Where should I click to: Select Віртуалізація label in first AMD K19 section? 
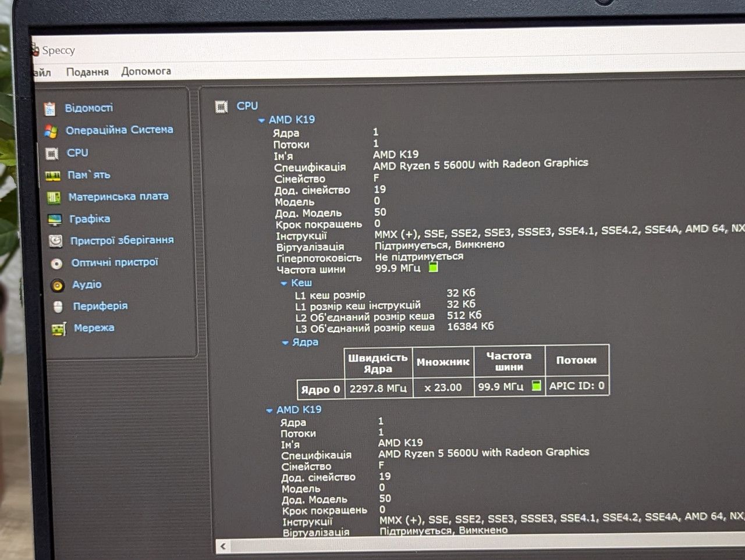(310, 247)
